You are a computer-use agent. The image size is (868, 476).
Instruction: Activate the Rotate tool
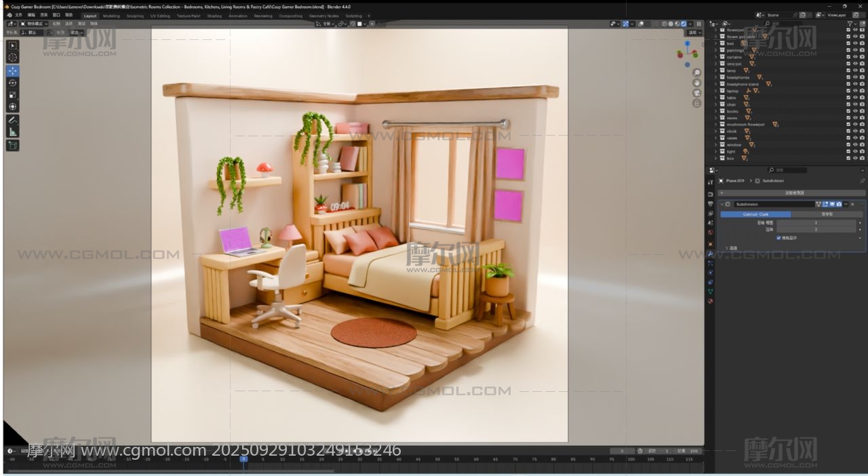(x=13, y=83)
